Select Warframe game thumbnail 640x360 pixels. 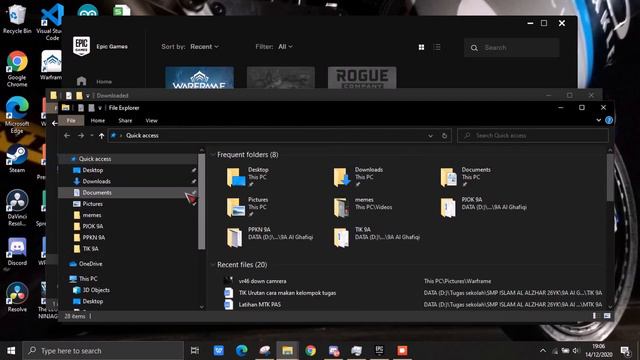(200, 78)
